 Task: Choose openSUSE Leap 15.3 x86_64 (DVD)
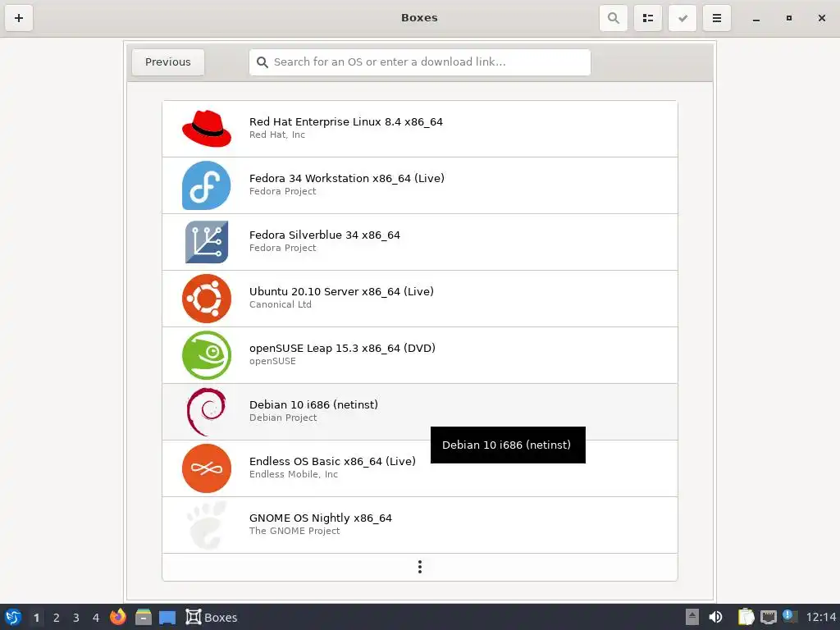(420, 355)
